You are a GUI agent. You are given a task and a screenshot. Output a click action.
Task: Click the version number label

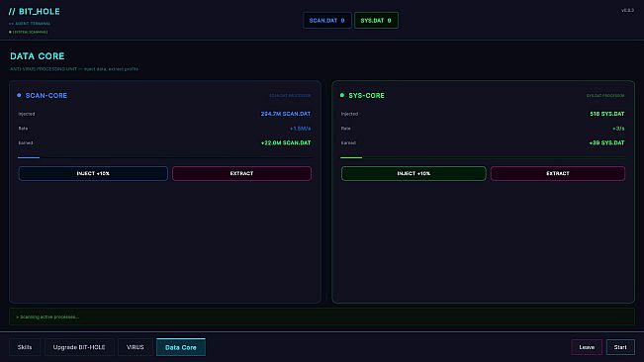coord(627,10)
